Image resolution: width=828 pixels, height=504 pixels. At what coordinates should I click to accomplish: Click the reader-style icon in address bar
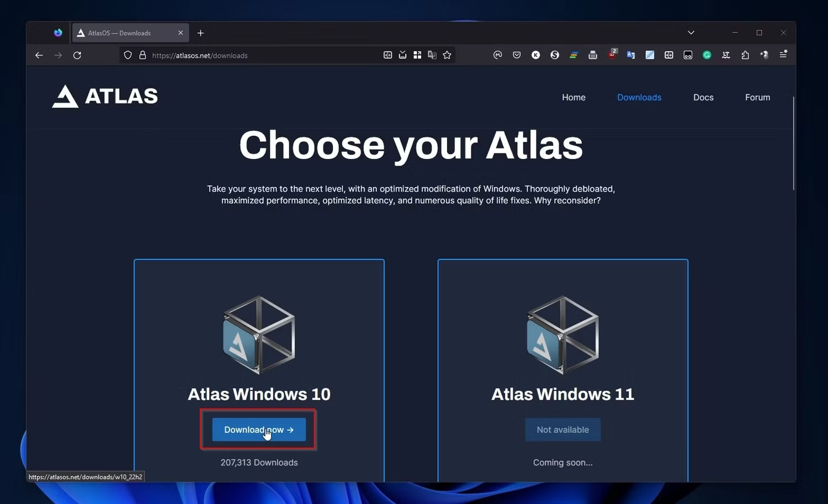click(388, 55)
